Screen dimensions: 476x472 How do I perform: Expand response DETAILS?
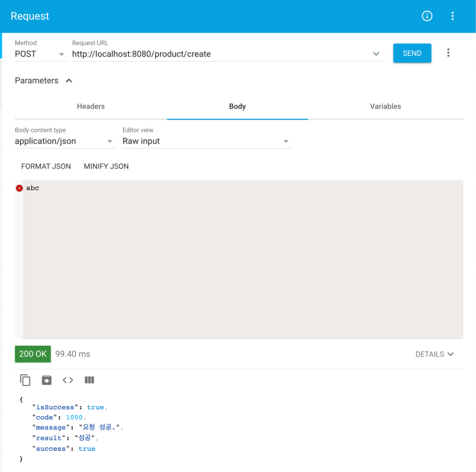[x=434, y=354]
